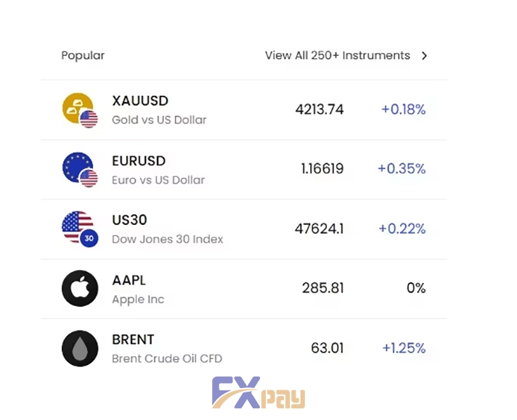The image size is (517, 420).
Task: Select EURUSD symbol name
Action: pyautogui.click(x=139, y=161)
